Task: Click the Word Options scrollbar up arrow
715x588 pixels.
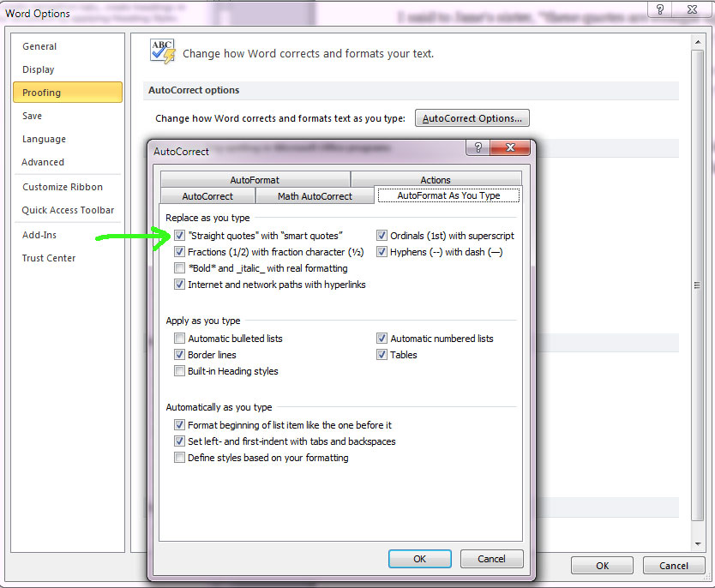Action: [x=697, y=42]
